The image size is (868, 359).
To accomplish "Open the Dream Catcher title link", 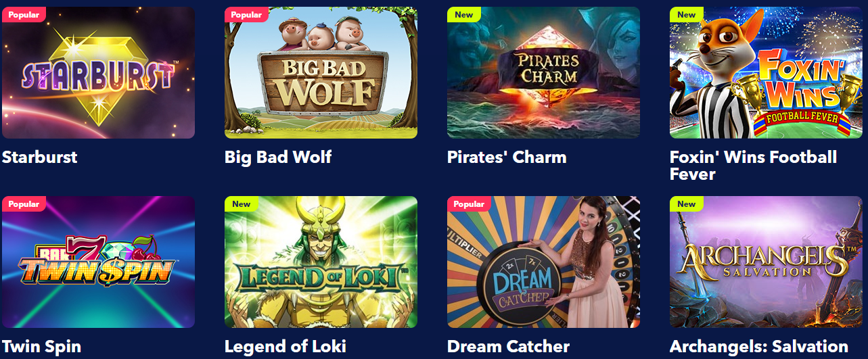I will [x=508, y=347].
